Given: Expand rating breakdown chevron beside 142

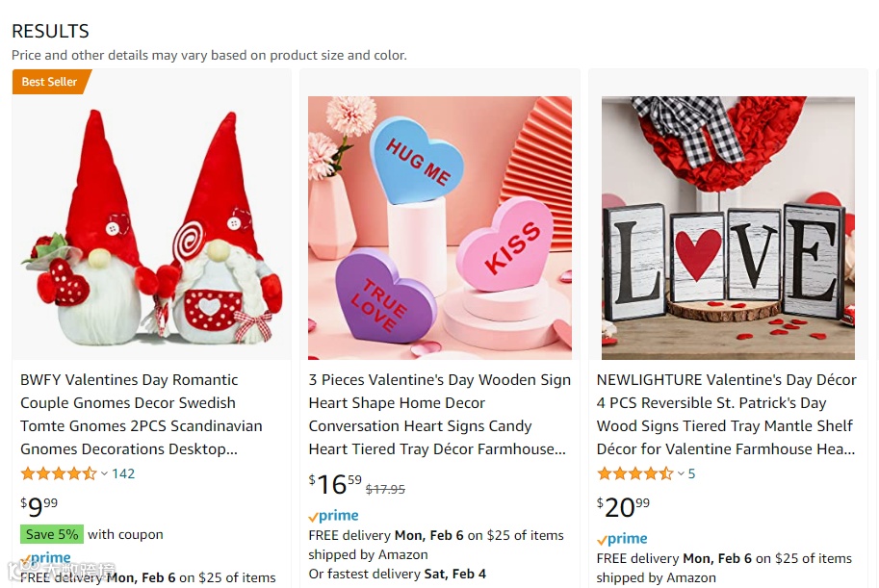Looking at the screenshot, I should [x=104, y=473].
